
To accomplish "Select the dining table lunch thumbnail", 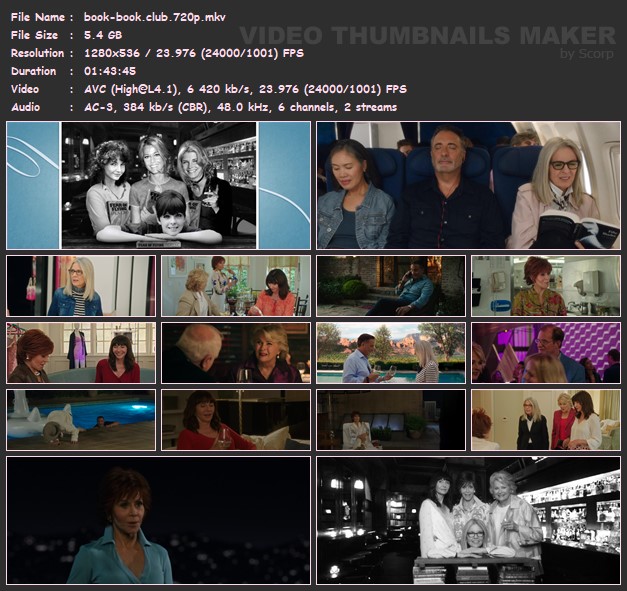I will 236,286.
